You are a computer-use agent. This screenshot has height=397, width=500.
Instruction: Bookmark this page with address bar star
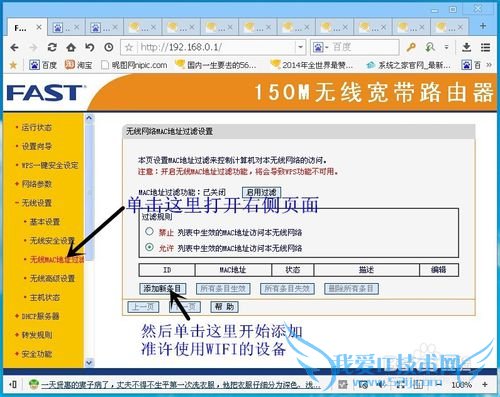pos(129,47)
